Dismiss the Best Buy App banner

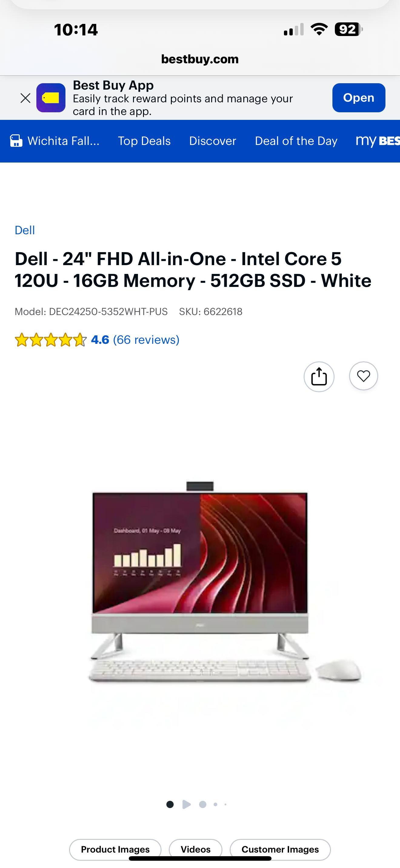tap(25, 98)
